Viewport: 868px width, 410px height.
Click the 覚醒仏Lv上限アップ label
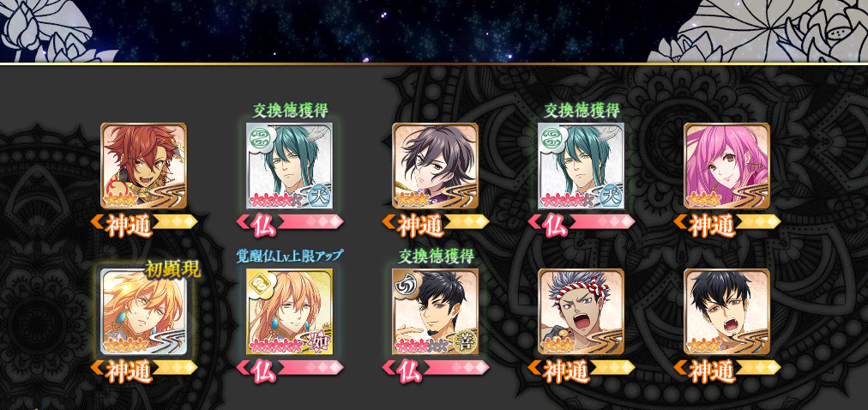(290, 256)
